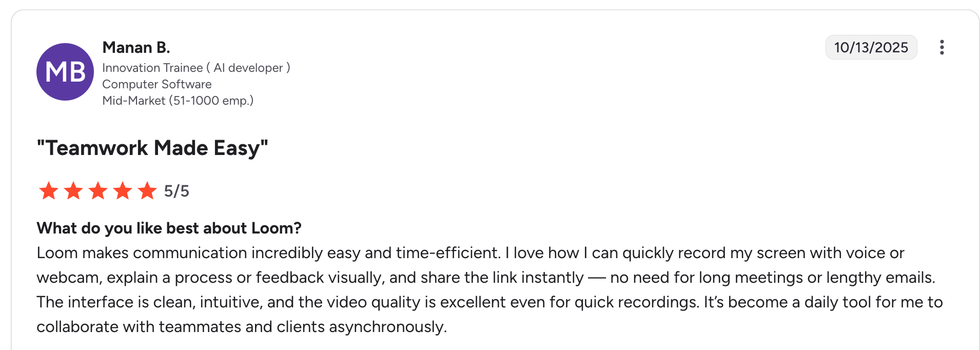Select the second star in the rating

coord(72,190)
